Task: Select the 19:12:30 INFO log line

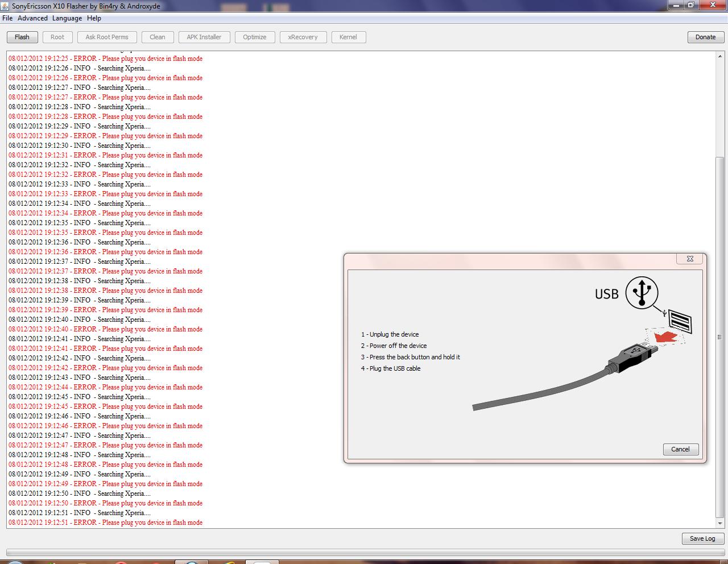Action: [x=80, y=146]
